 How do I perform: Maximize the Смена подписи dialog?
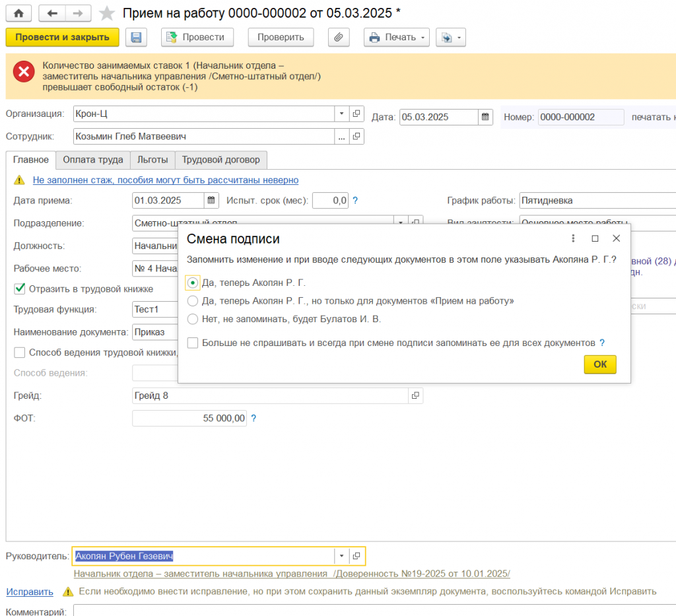point(595,238)
